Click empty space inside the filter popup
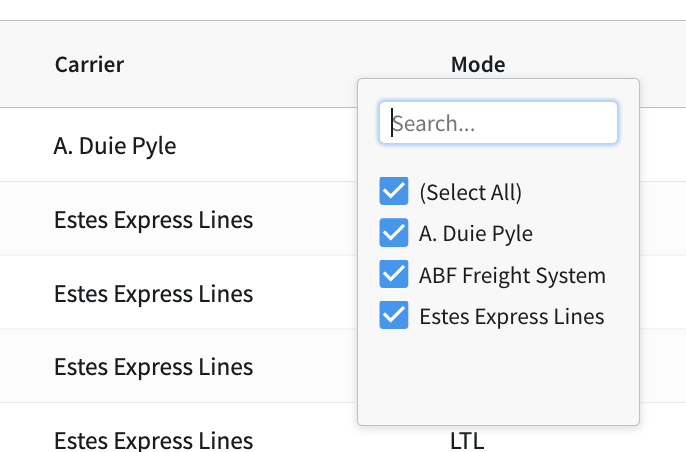The image size is (686, 452). [x=498, y=380]
